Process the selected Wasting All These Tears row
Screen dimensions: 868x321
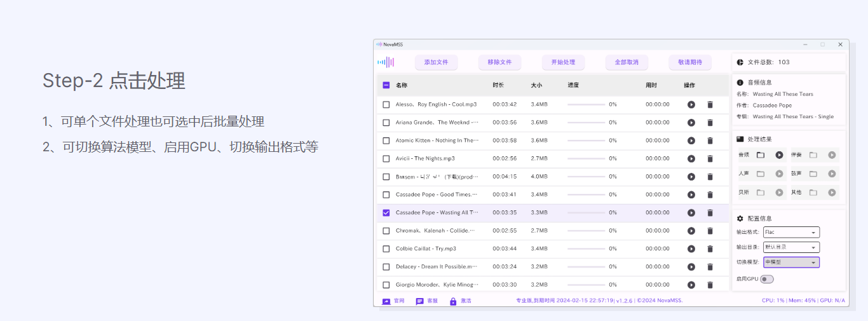click(691, 213)
